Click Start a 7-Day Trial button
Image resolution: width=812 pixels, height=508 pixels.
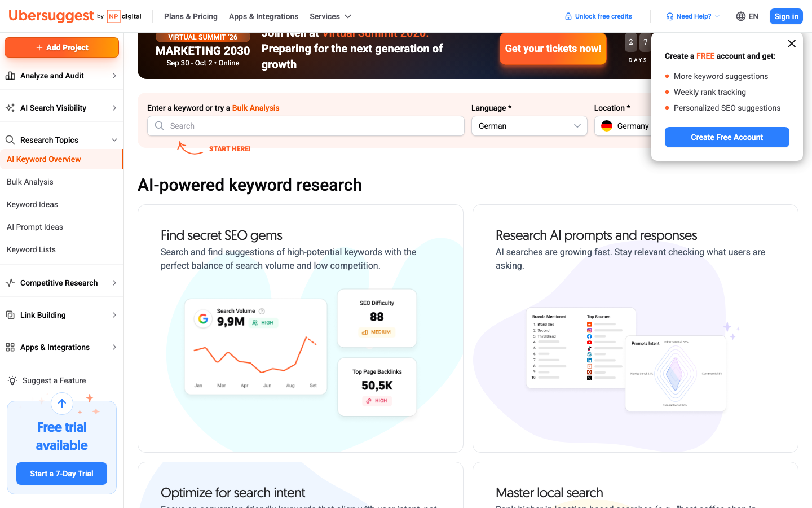point(61,474)
